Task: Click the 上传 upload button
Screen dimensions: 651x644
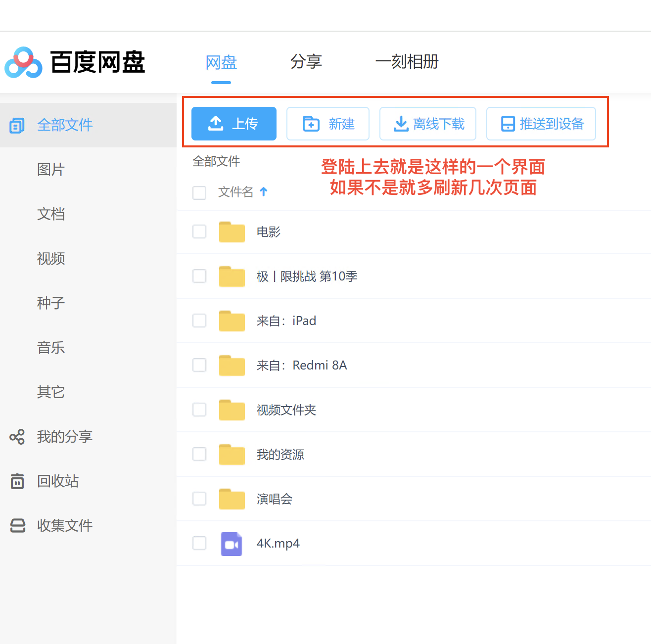Action: click(x=234, y=124)
